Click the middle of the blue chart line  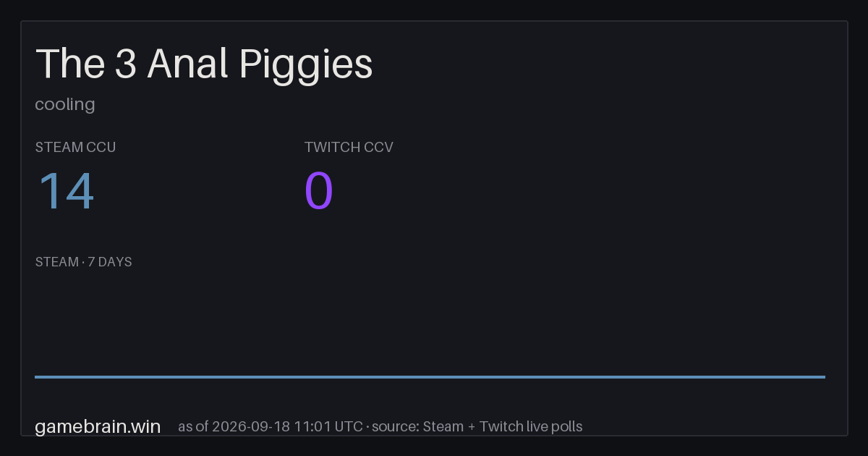tap(430, 376)
